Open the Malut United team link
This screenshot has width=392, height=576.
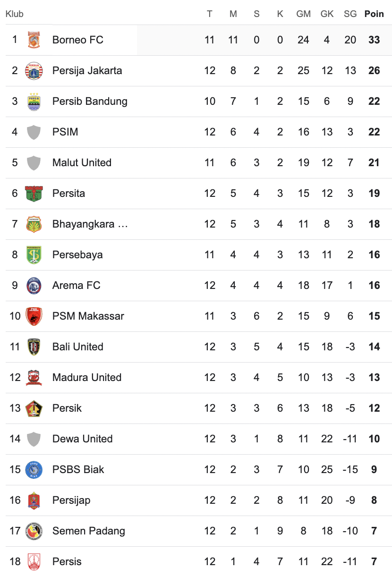click(x=82, y=163)
